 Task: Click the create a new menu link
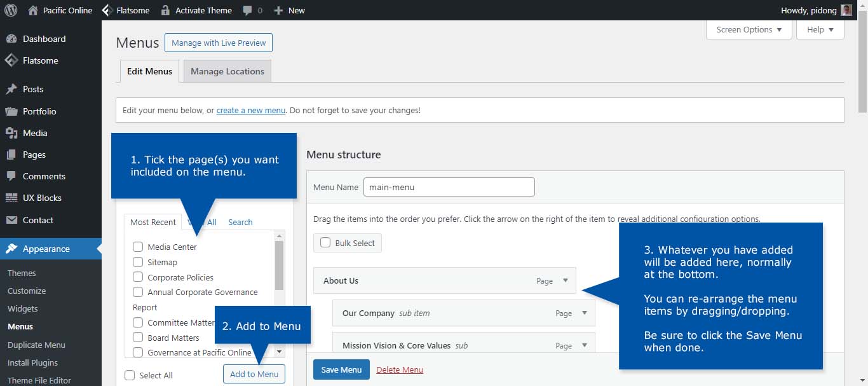250,110
